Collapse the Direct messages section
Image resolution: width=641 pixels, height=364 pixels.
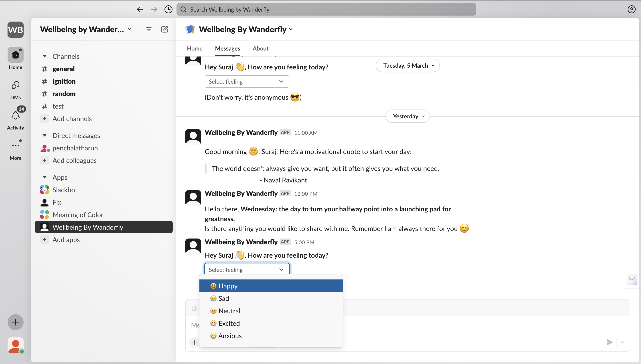coord(45,135)
